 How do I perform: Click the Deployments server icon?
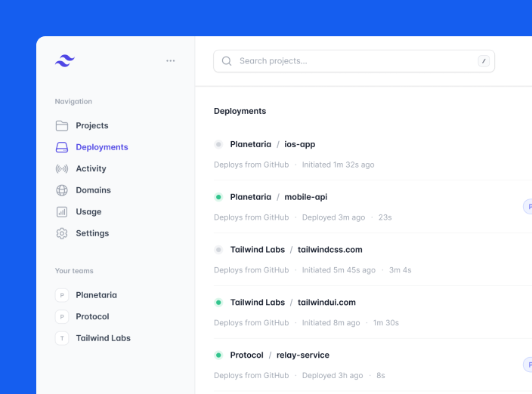[62, 147]
